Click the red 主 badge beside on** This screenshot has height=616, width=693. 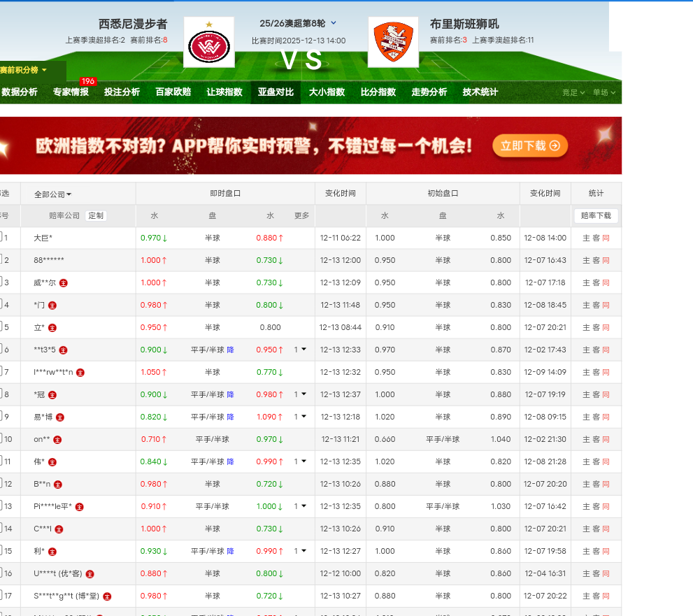(x=57, y=440)
